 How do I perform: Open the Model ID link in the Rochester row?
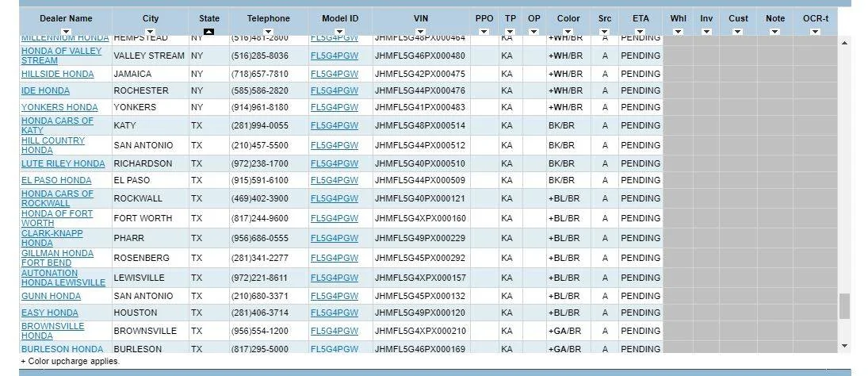click(x=335, y=90)
